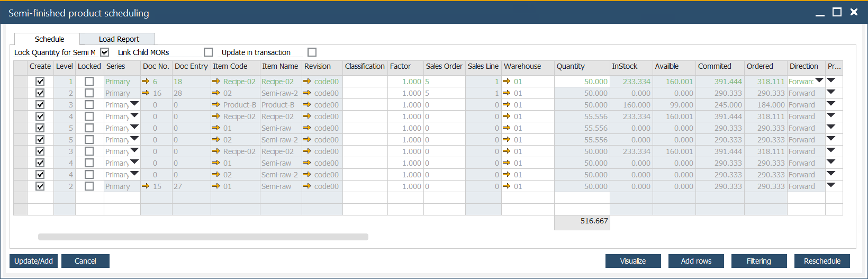Viewport: 868px width, 279px height.
Task: Open Item Code link arrow in last row
Action: [216, 186]
